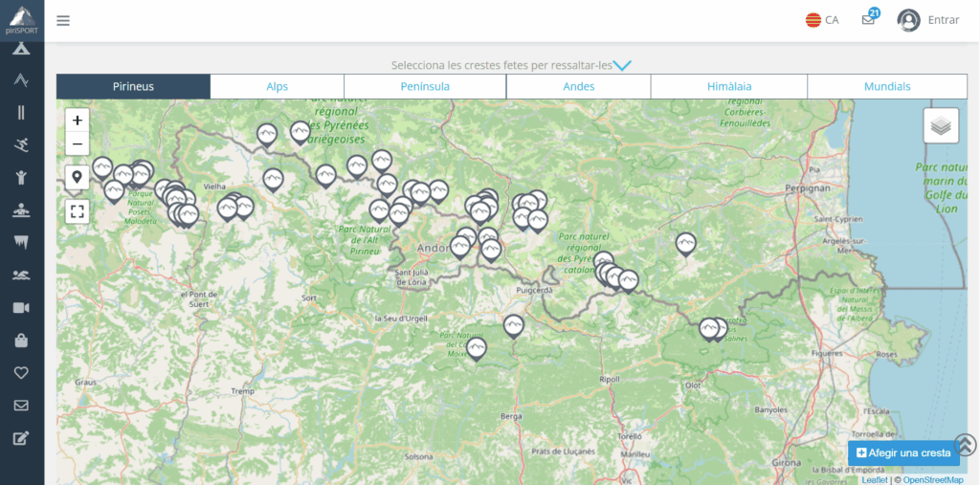Switch to the Alps tab
Image resolution: width=980 pixels, height=485 pixels.
coord(277,86)
